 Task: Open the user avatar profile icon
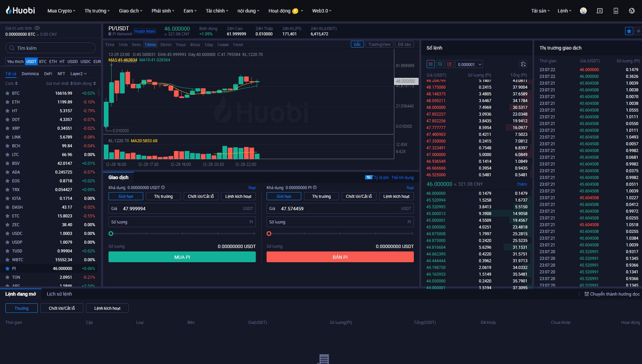583,11
